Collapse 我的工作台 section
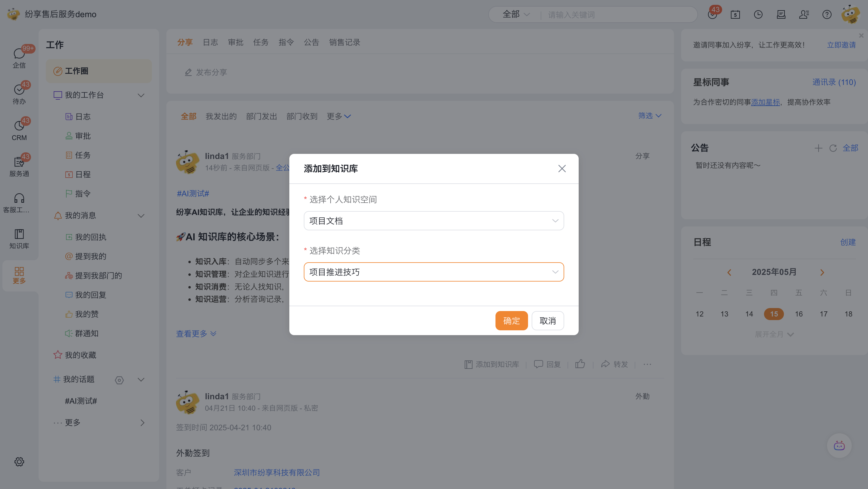The image size is (868, 489). coord(141,95)
